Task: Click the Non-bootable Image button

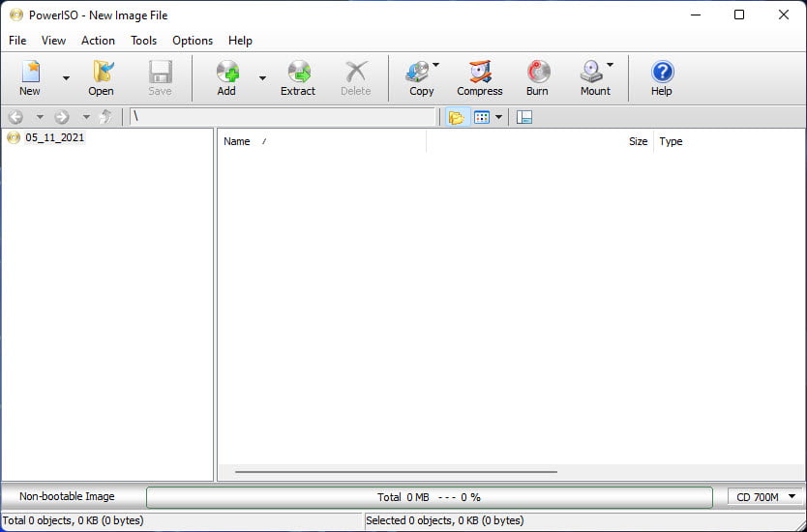Action: tap(67, 496)
